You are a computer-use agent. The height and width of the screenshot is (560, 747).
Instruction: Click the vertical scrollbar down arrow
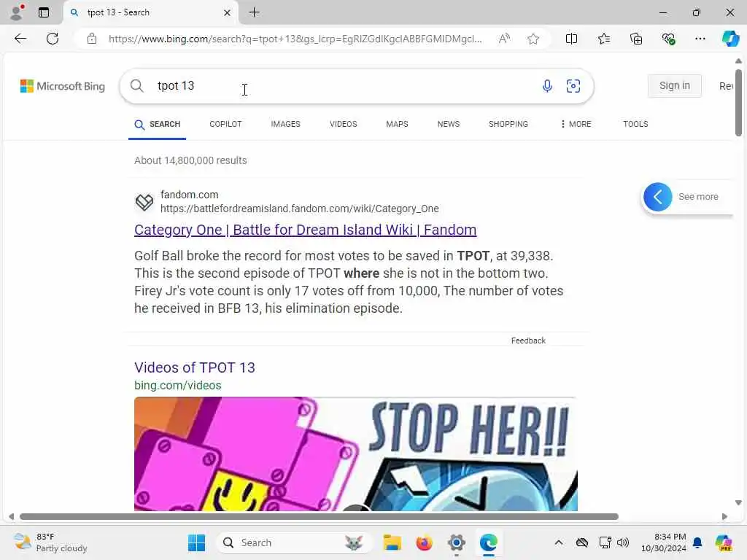coord(738,502)
